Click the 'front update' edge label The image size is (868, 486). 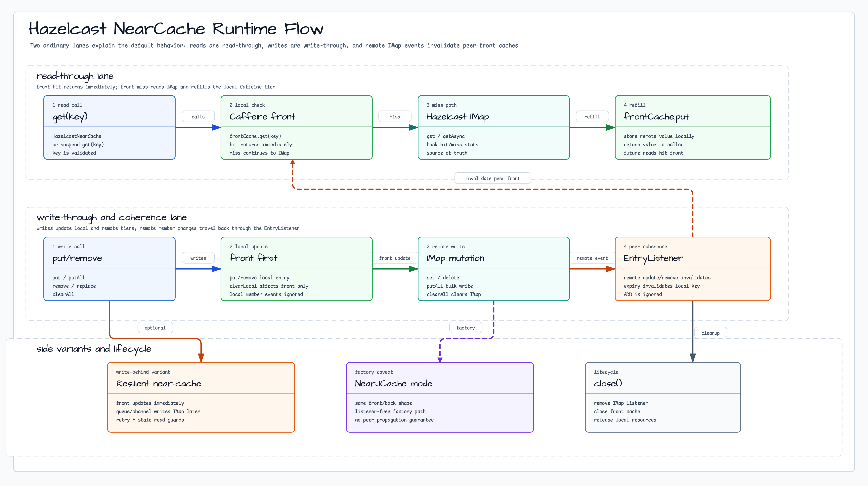click(395, 258)
